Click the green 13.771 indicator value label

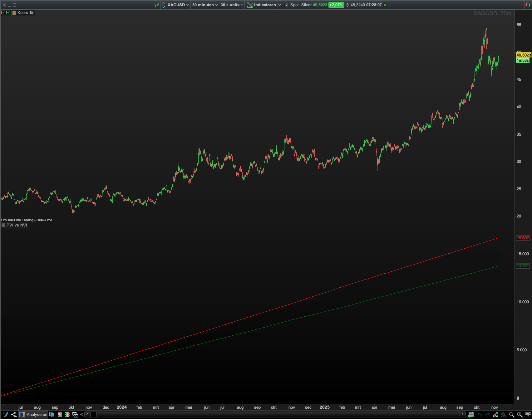pyautogui.click(x=523, y=266)
